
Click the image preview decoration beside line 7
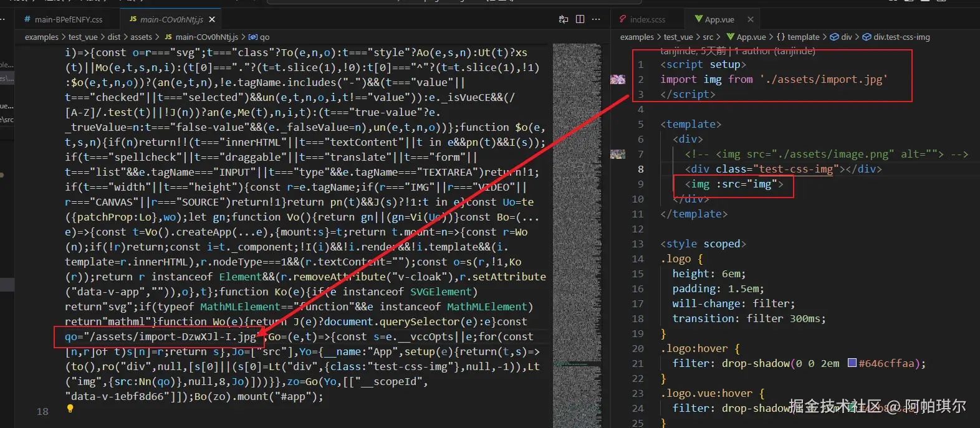click(618, 154)
